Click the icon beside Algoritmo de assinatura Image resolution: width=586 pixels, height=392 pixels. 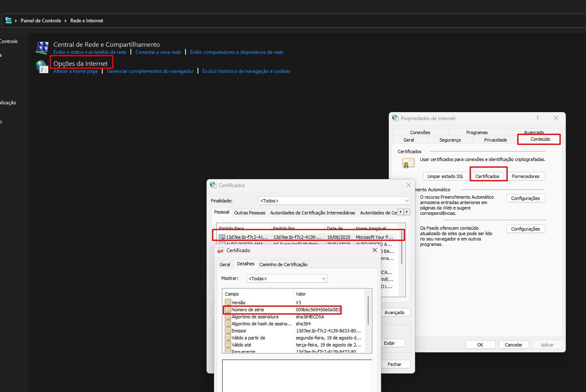click(x=228, y=317)
